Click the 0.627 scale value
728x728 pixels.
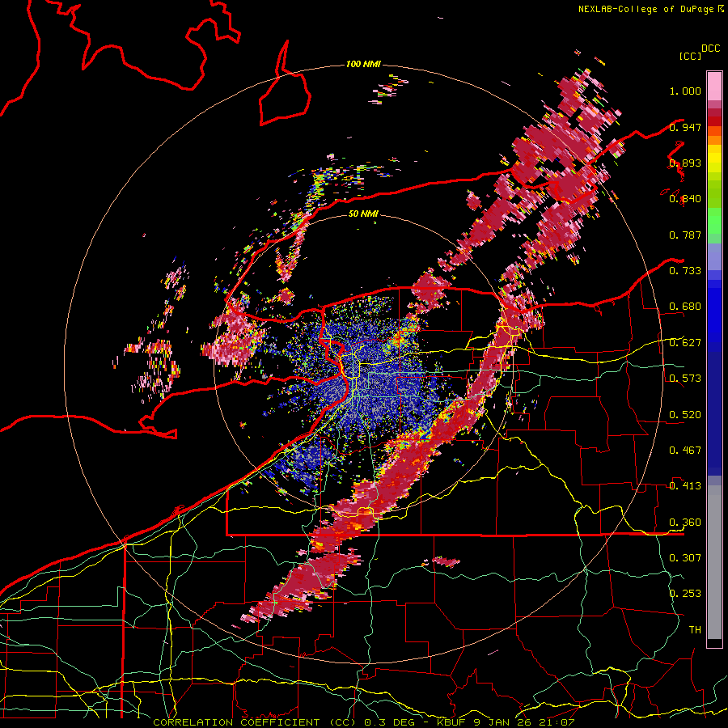pyautogui.click(x=685, y=343)
